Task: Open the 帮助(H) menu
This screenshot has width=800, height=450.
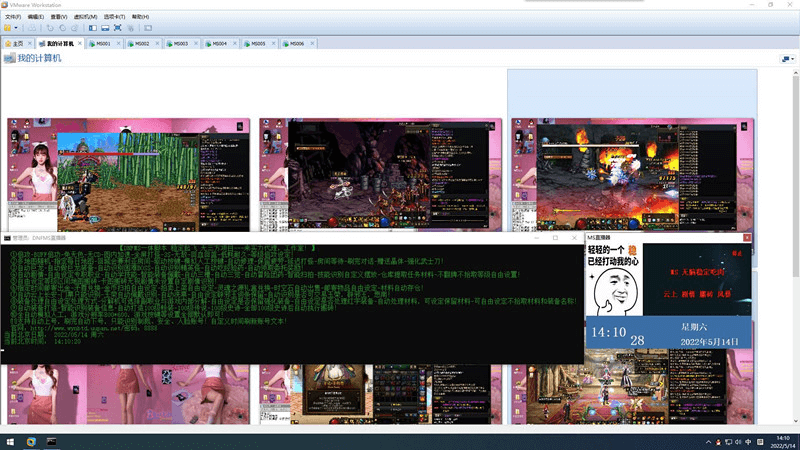Action: pyautogui.click(x=140, y=17)
